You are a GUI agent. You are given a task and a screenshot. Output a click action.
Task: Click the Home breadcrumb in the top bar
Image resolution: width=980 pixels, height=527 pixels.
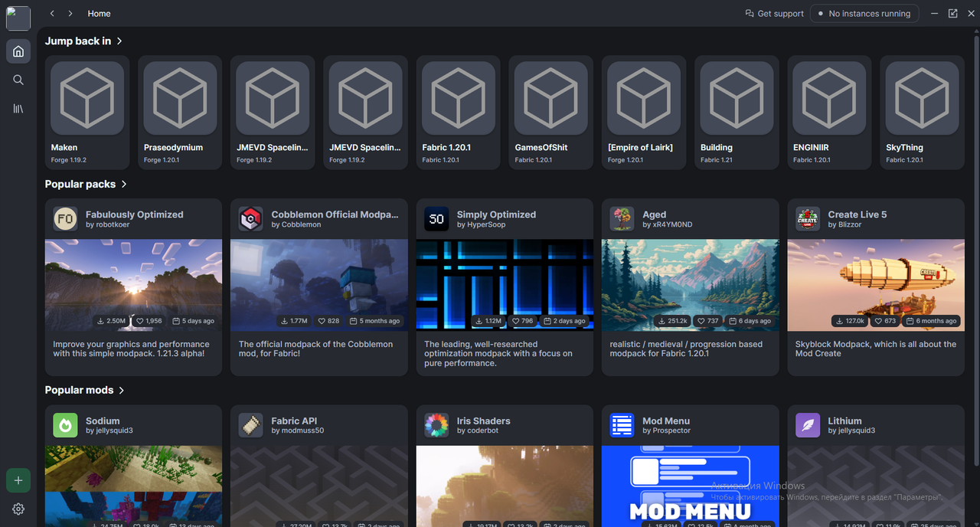100,14
